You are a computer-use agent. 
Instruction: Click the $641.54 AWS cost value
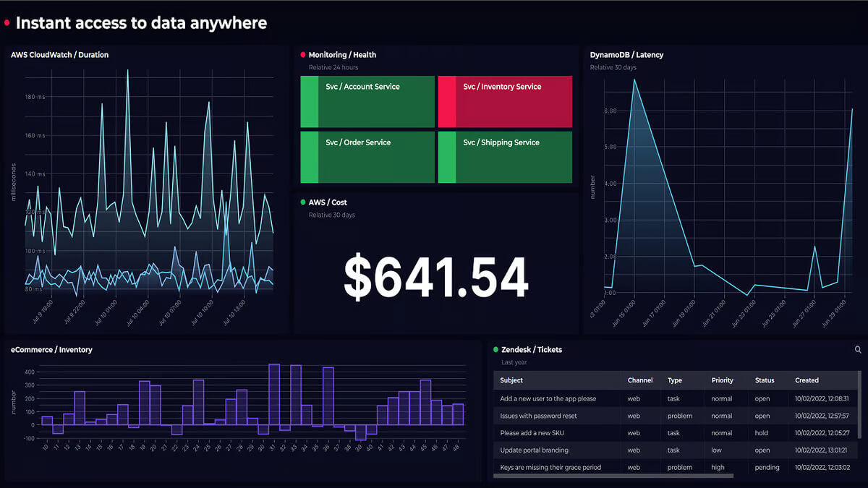pyautogui.click(x=436, y=278)
